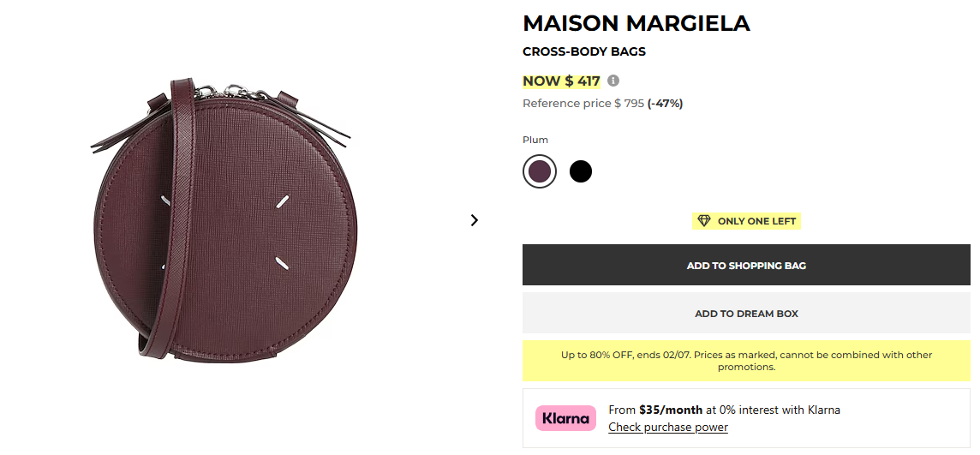The height and width of the screenshot is (455, 980).
Task: Click the pink Klarna logo
Action: tap(565, 418)
